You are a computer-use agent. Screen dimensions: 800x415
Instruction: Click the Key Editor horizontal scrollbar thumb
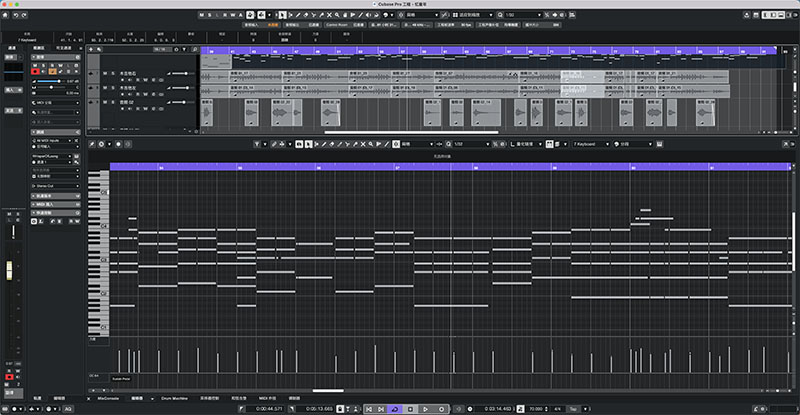coord(328,391)
